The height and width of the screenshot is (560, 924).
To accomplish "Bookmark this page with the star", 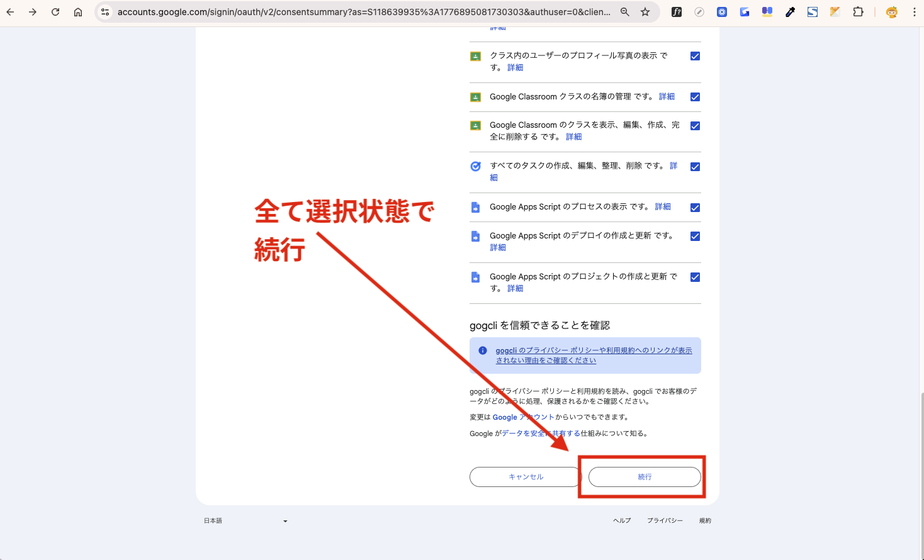I will coord(645,12).
